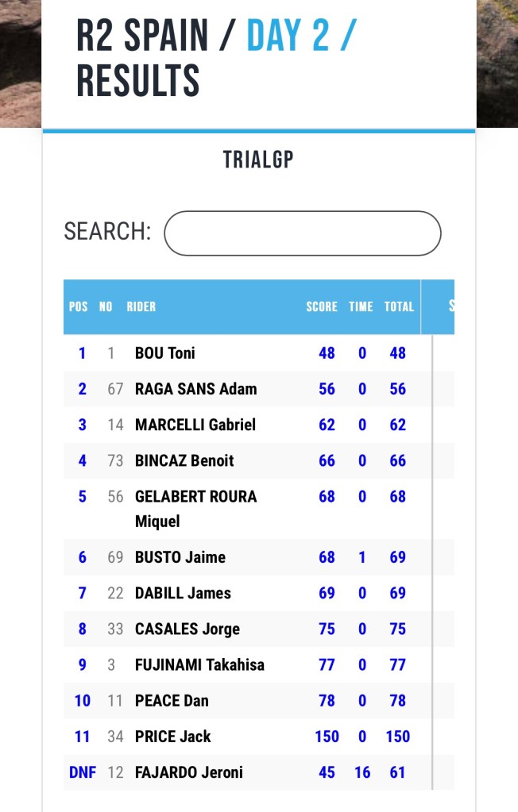
Task: Open RAGA SANS Adam result row
Action: pyautogui.click(x=195, y=389)
